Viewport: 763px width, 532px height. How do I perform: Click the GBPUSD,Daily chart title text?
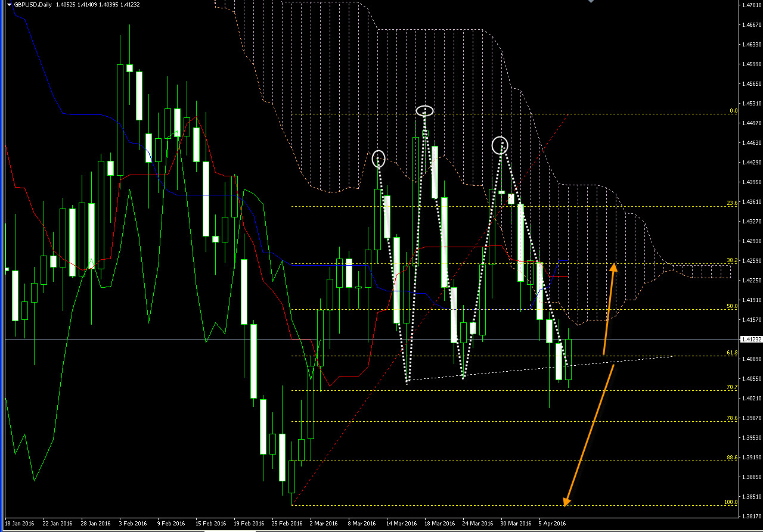[x=32, y=4]
